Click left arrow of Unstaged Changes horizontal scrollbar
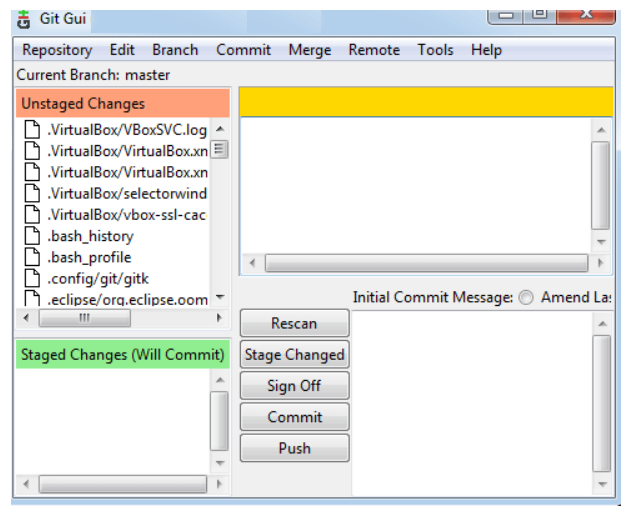This screenshot has height=514, width=632. point(26,318)
